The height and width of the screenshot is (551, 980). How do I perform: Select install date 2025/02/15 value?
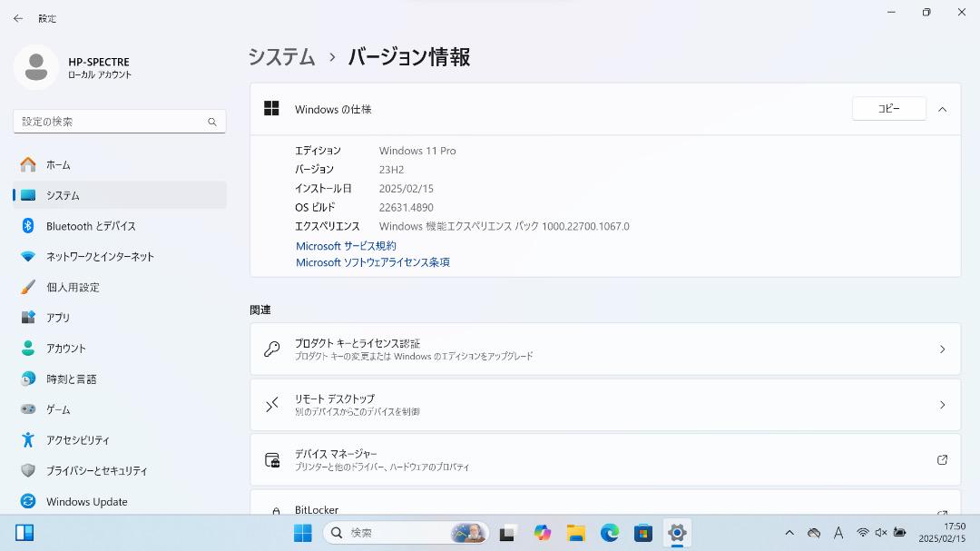point(407,188)
